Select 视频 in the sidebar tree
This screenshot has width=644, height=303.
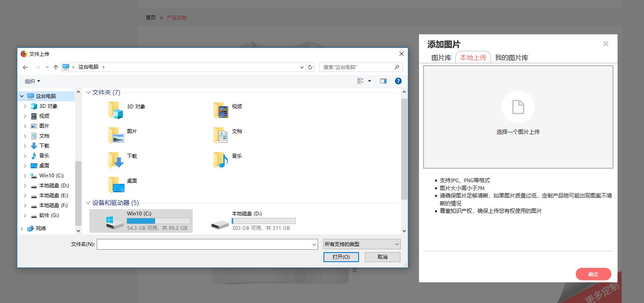44,116
